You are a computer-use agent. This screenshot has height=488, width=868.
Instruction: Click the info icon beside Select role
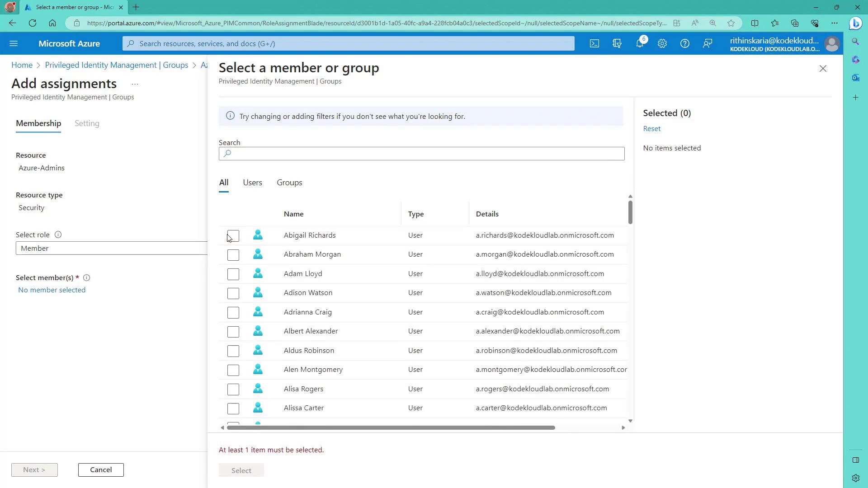tap(58, 235)
